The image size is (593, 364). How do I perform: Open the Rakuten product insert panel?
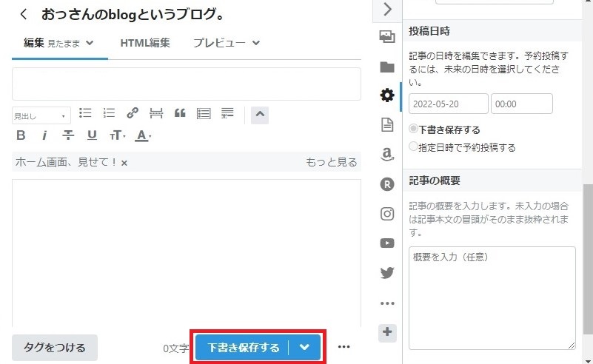click(x=387, y=184)
